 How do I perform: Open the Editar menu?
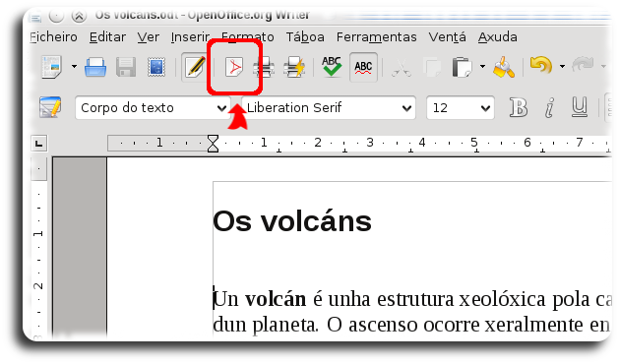pos(107,37)
